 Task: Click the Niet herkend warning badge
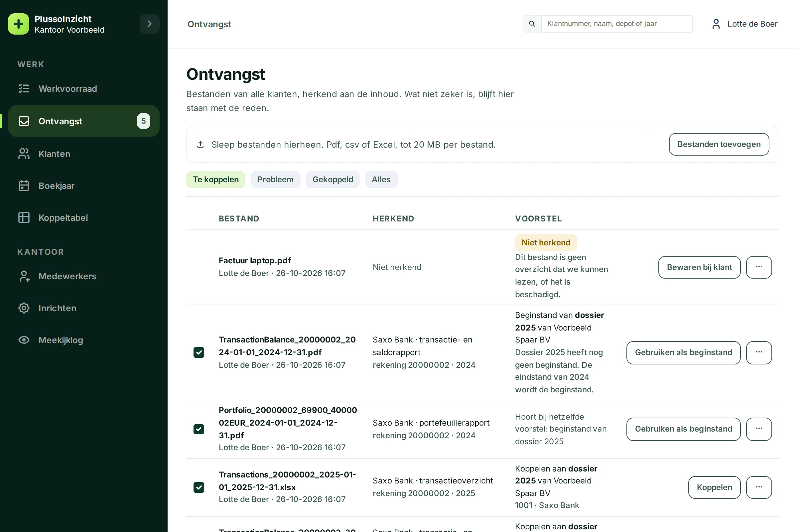pos(546,243)
